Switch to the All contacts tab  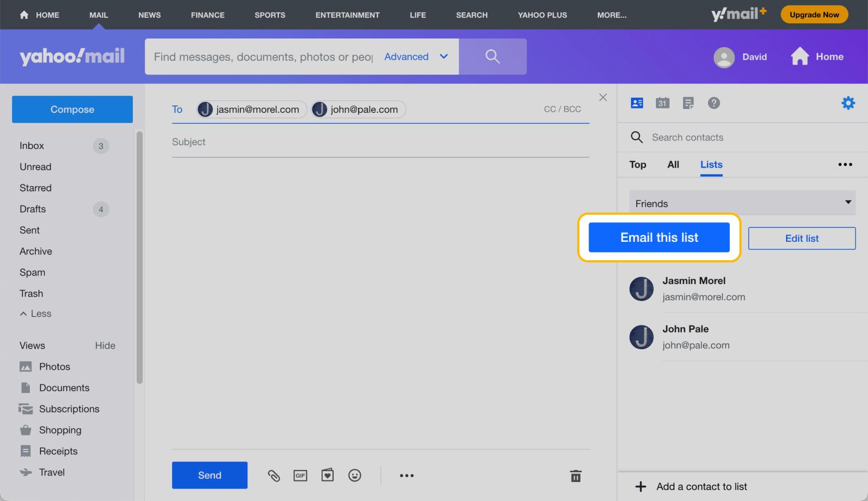pos(673,164)
